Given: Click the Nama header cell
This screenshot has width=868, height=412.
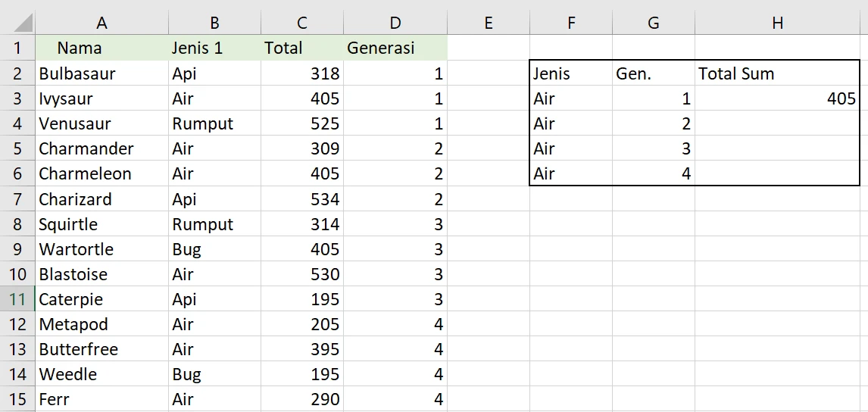Looking at the screenshot, I should pyautogui.click(x=101, y=48).
